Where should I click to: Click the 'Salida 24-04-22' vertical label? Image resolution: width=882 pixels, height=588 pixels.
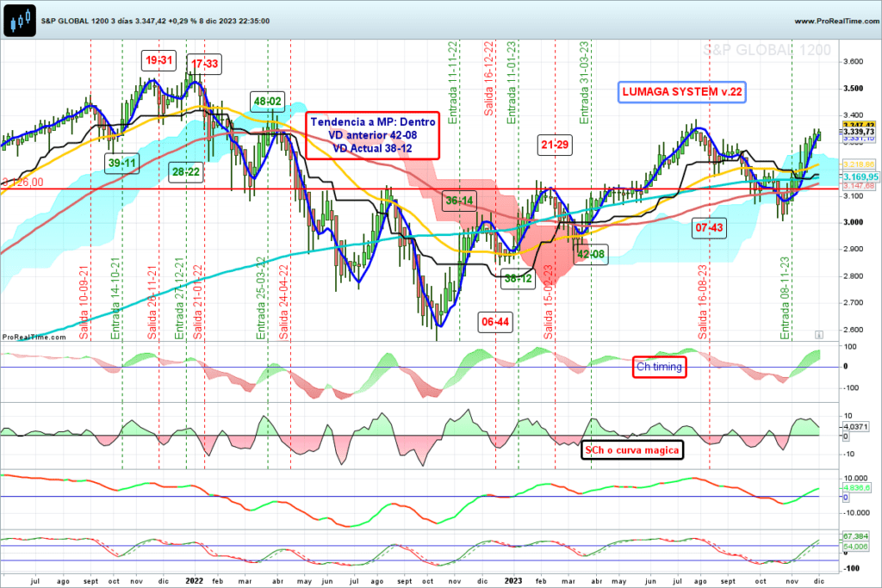coord(283,302)
